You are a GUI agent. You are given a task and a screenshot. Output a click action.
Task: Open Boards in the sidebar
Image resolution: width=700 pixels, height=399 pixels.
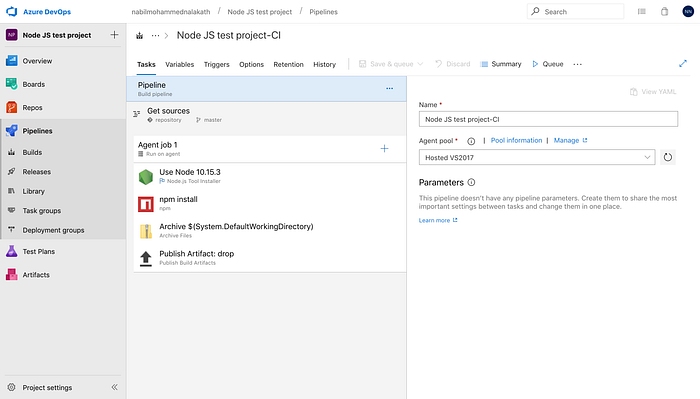click(x=33, y=84)
